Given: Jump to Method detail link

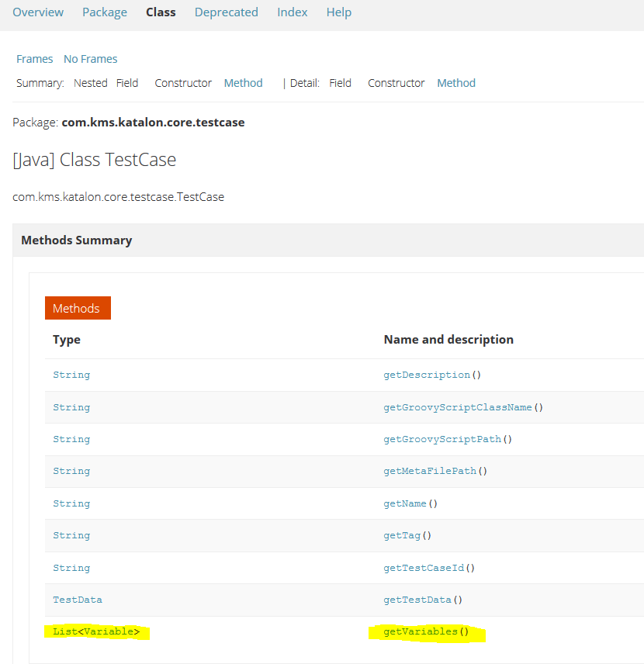Looking at the screenshot, I should click(456, 83).
